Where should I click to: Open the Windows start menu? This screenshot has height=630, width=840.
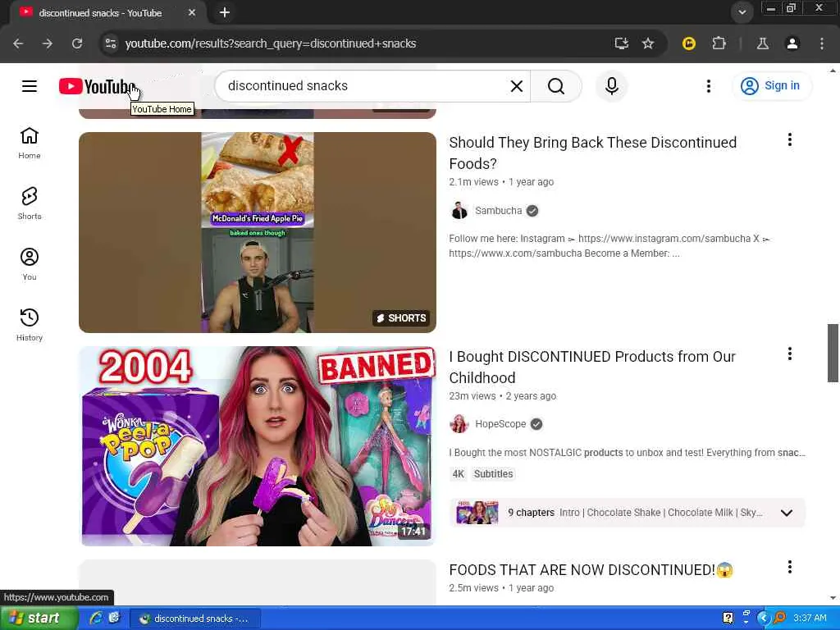click(39, 619)
